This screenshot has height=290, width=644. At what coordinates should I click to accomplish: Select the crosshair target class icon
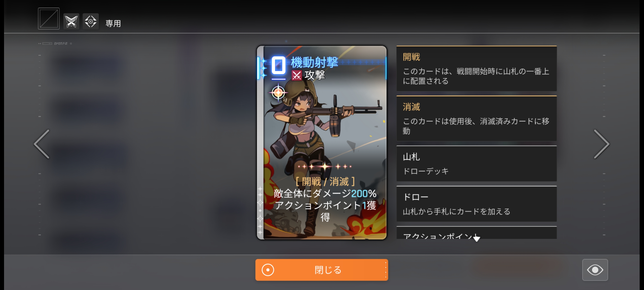(91, 21)
